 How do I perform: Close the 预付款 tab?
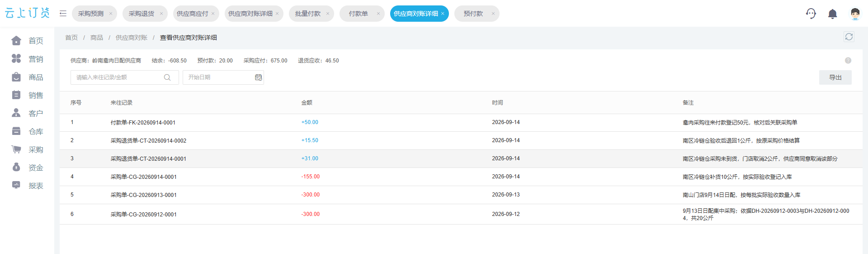pos(493,14)
